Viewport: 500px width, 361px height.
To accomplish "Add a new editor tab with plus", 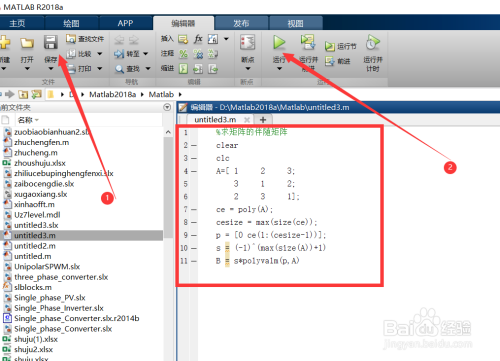I will point(263,119).
